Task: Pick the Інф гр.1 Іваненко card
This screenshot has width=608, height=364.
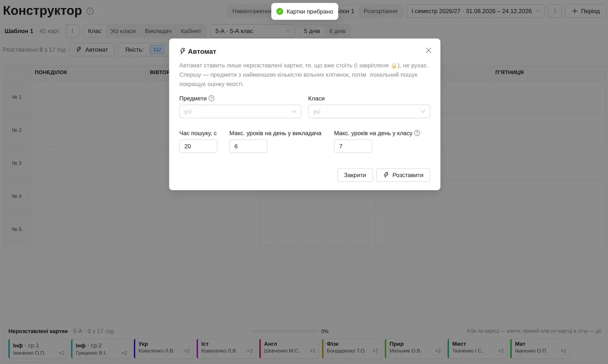Action: (38, 349)
